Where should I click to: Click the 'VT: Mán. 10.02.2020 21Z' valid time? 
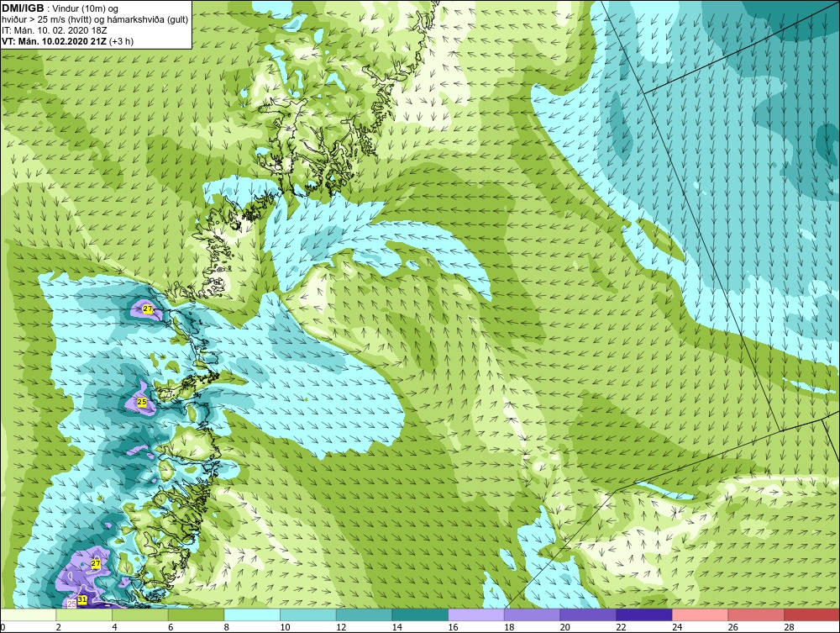pyautogui.click(x=54, y=41)
